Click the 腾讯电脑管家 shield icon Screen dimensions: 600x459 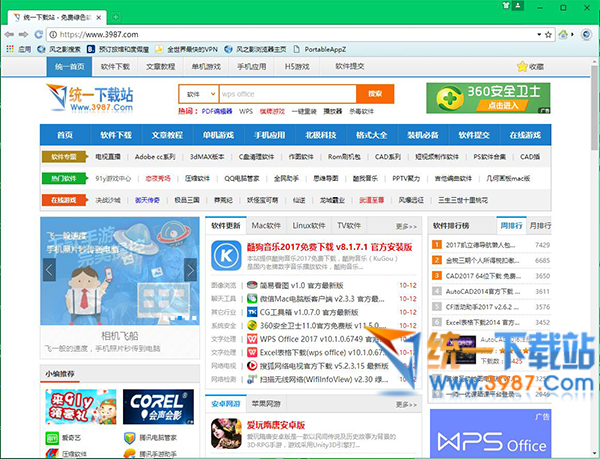(130, 438)
